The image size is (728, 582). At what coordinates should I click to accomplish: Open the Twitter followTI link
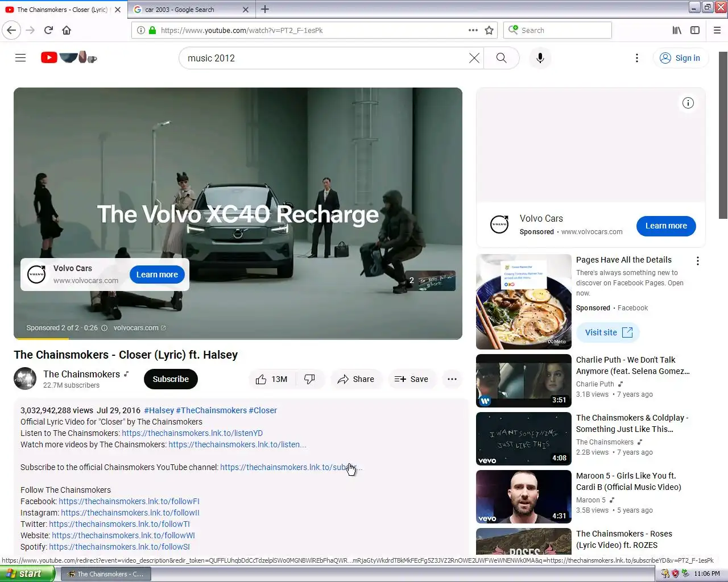click(119, 524)
